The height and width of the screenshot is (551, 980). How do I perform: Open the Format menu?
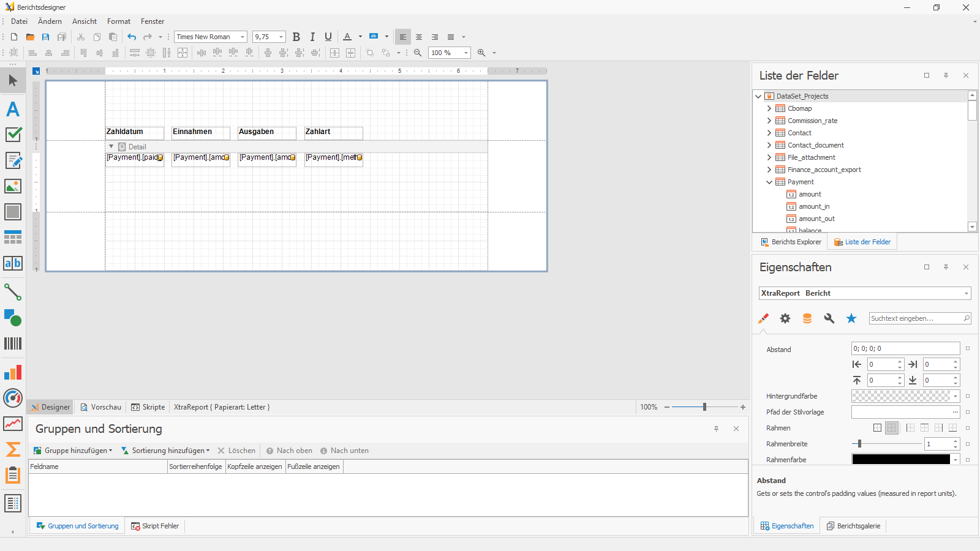(x=119, y=21)
